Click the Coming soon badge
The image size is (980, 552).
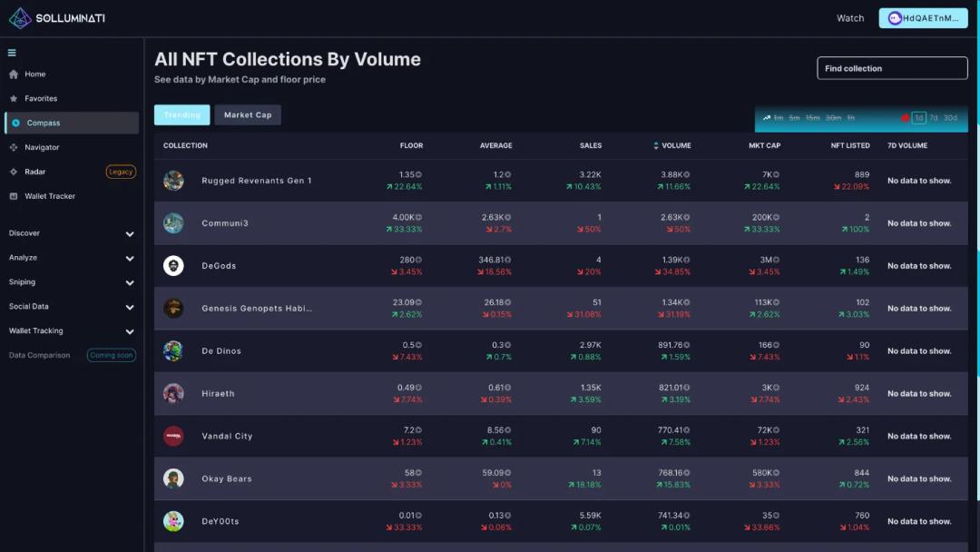click(112, 355)
